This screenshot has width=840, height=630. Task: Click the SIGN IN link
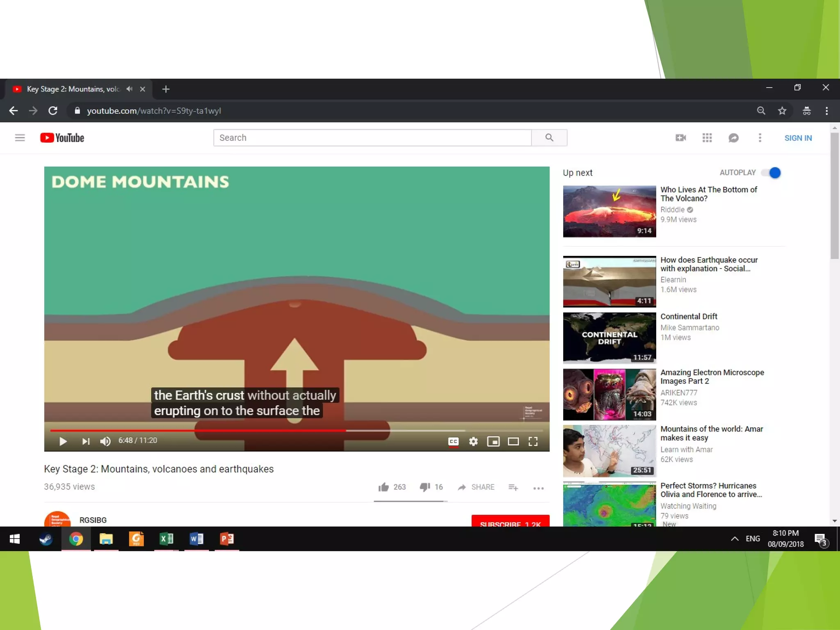[x=798, y=138]
